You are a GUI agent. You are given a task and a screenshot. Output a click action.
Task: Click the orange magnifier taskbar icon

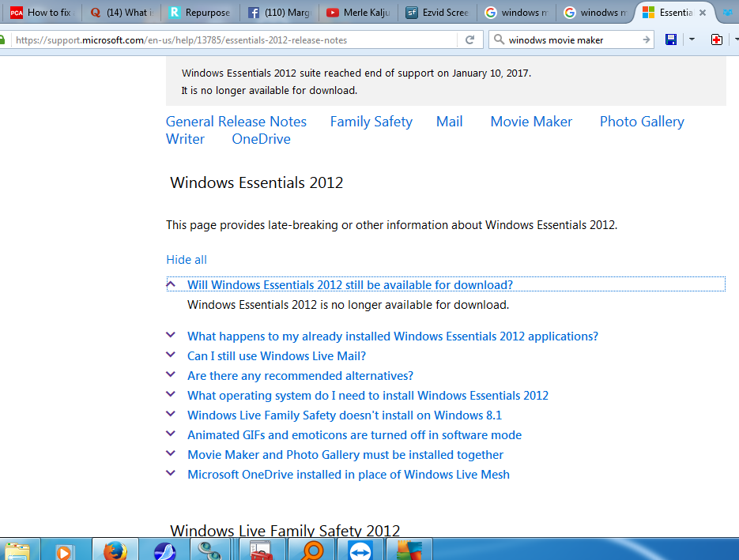pos(312,551)
